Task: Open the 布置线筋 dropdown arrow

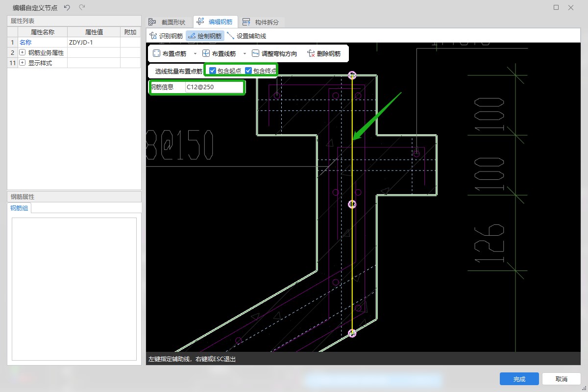Action: pyautogui.click(x=245, y=53)
